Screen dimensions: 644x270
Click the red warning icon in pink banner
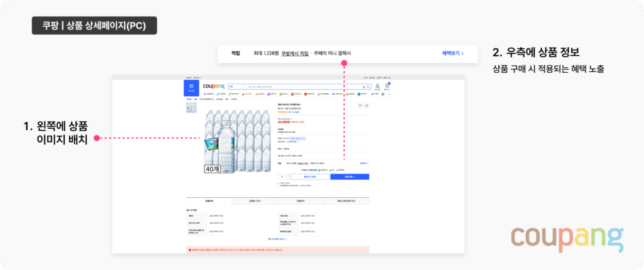coord(189,249)
